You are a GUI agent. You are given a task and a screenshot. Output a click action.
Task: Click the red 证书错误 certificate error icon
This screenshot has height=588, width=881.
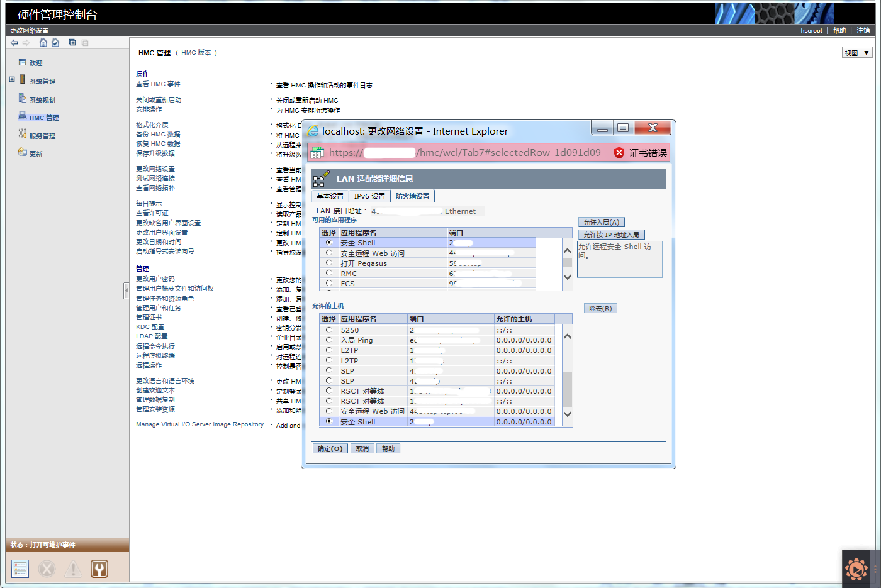(x=619, y=153)
